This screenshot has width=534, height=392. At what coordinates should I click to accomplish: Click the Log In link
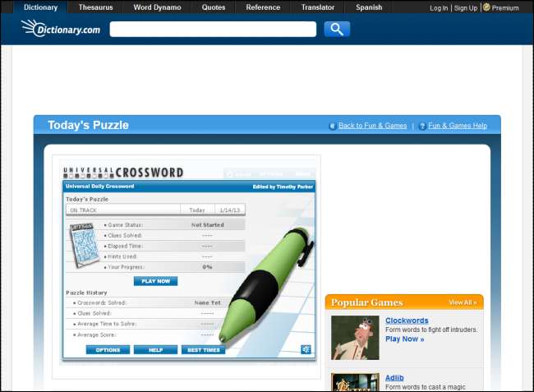point(439,8)
